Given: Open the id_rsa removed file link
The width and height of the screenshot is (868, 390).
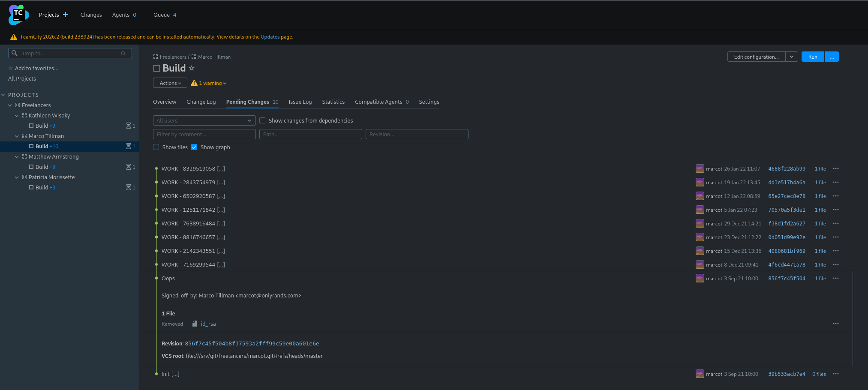Looking at the screenshot, I should [x=208, y=324].
